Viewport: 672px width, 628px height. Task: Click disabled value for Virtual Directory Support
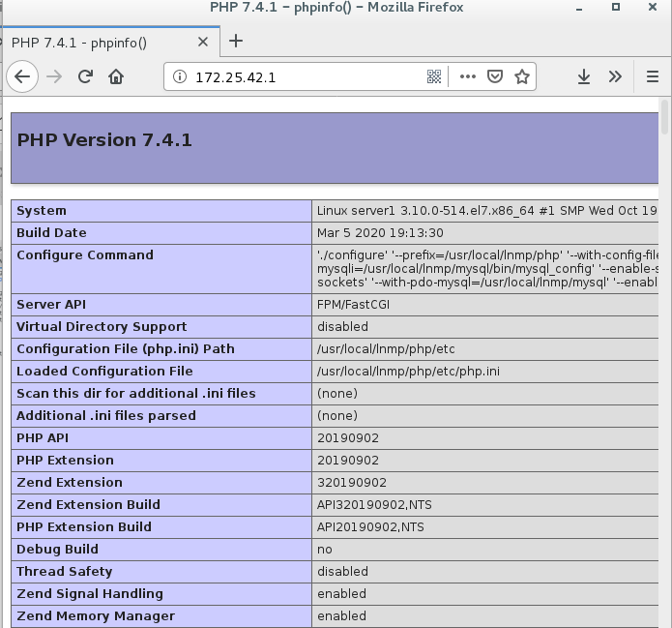coord(342,327)
